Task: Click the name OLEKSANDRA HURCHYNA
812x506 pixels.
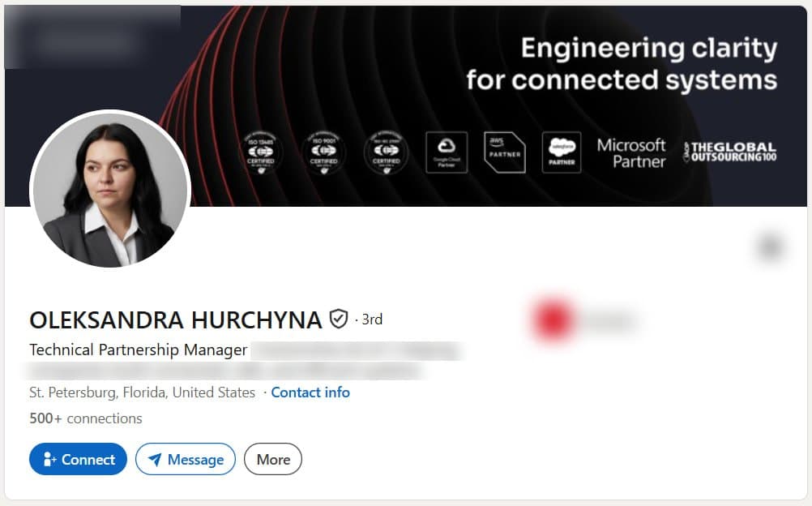Action: click(176, 319)
